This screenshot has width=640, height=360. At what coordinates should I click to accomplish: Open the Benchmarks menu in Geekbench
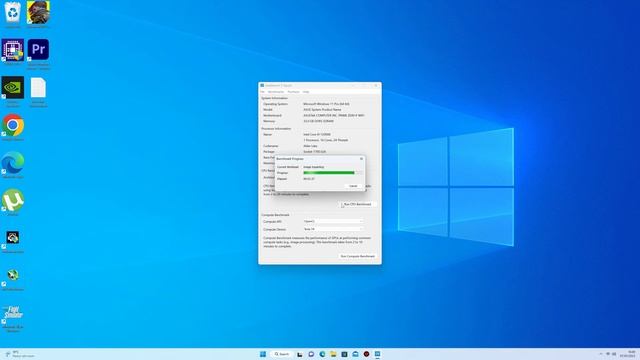tap(276, 92)
